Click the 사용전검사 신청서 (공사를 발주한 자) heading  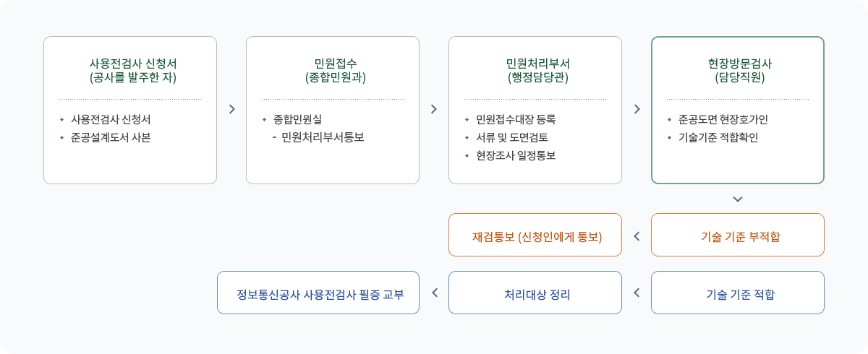click(130, 70)
